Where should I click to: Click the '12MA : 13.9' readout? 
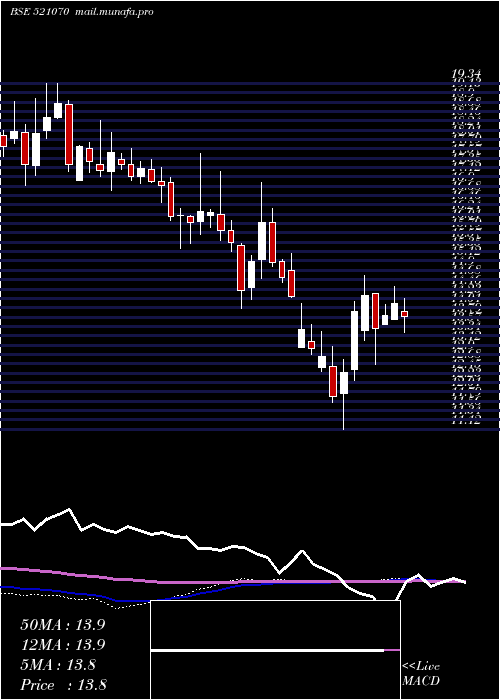pos(63,645)
